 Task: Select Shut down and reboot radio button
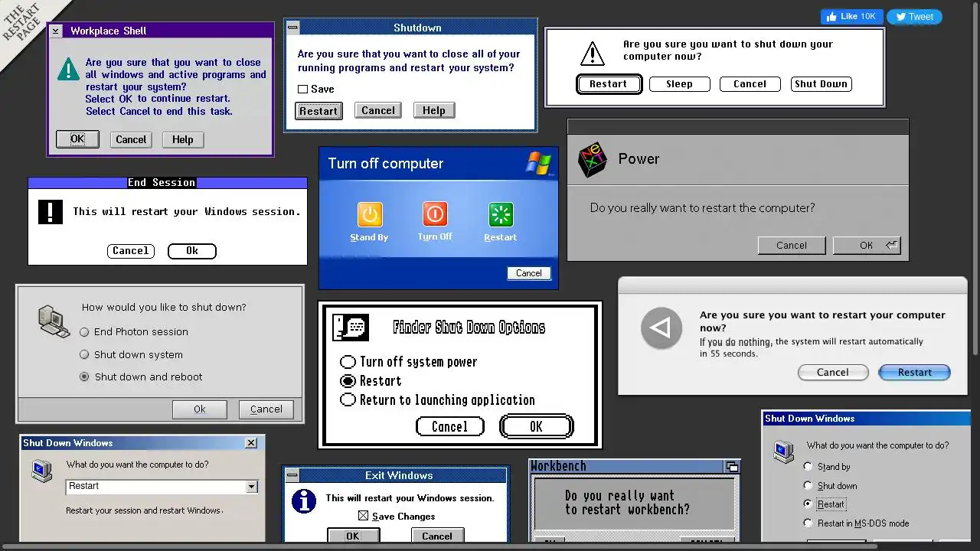[x=85, y=377]
